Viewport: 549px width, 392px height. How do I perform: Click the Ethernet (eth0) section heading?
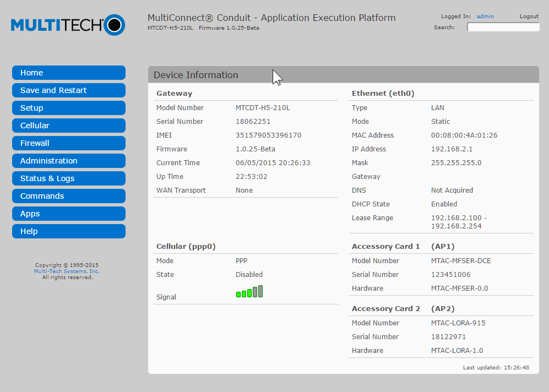383,94
